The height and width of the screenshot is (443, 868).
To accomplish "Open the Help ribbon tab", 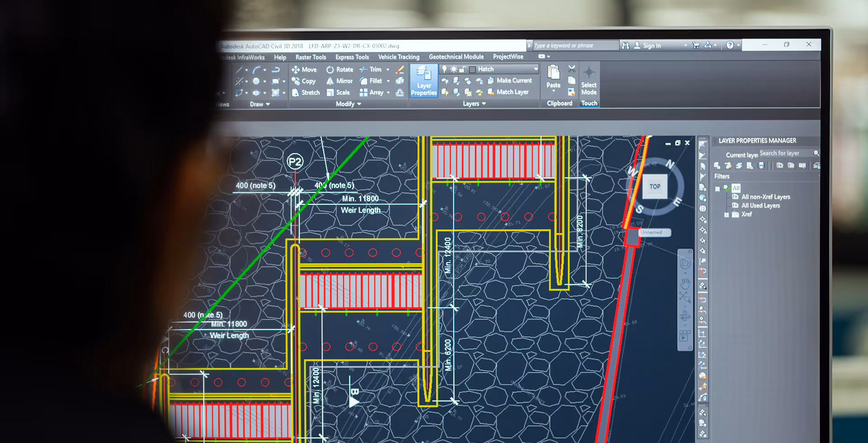I will 280,57.
